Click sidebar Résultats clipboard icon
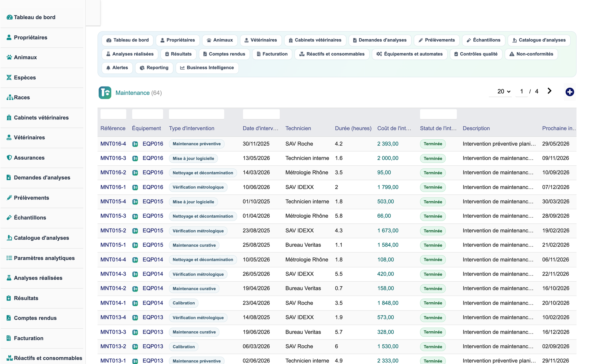 click(9, 298)
